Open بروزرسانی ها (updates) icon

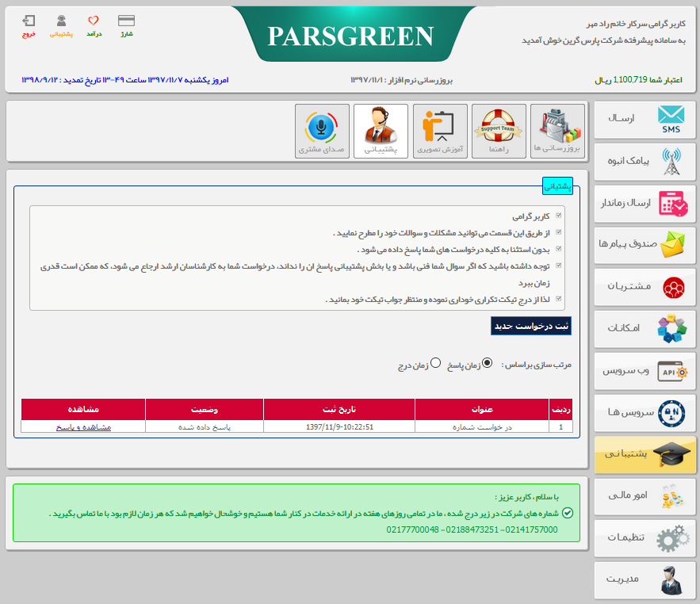[x=558, y=130]
